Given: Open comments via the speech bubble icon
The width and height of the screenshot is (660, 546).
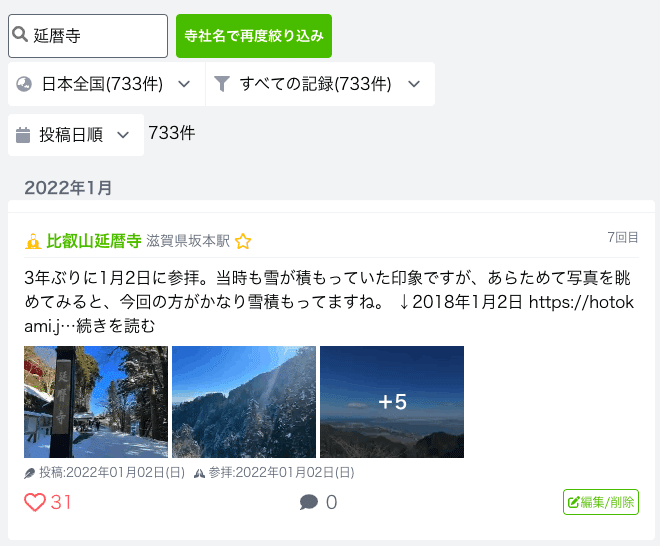Looking at the screenshot, I should pyautogui.click(x=309, y=502).
